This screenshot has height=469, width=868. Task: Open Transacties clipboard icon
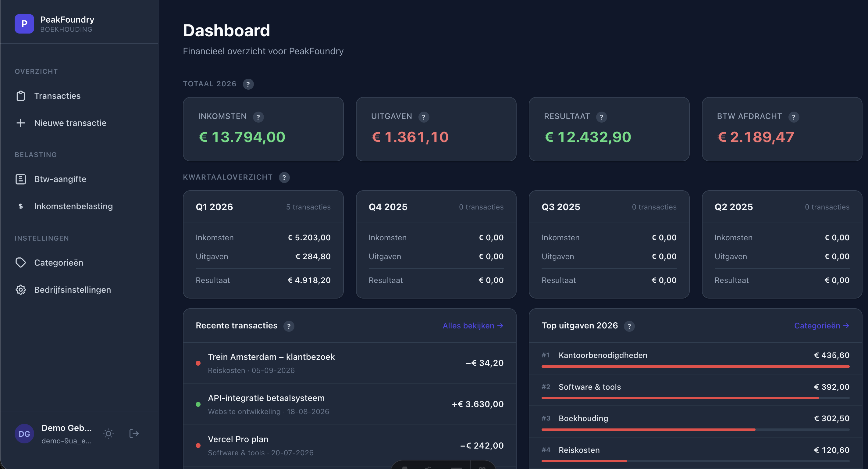pyautogui.click(x=20, y=96)
